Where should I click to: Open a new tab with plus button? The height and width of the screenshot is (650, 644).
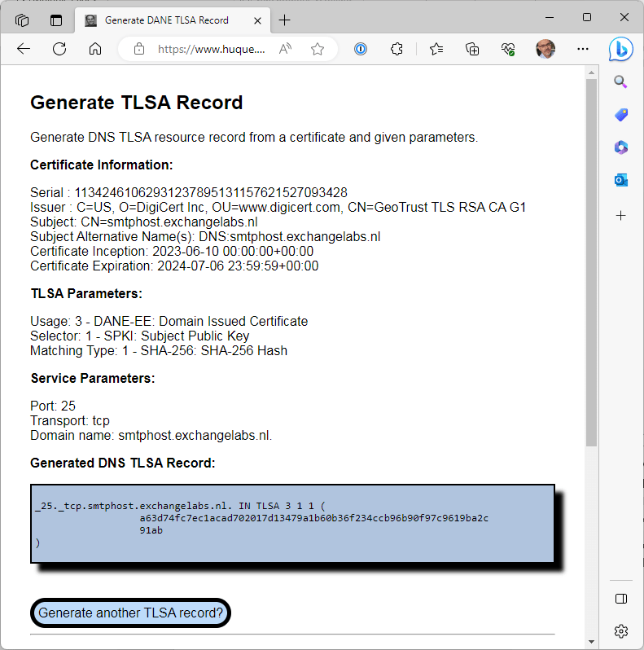[x=284, y=20]
